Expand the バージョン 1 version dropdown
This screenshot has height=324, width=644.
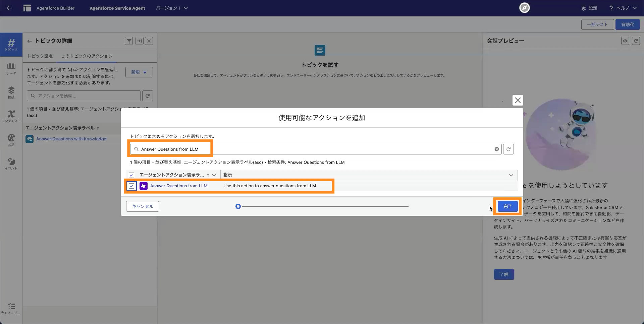(x=172, y=8)
